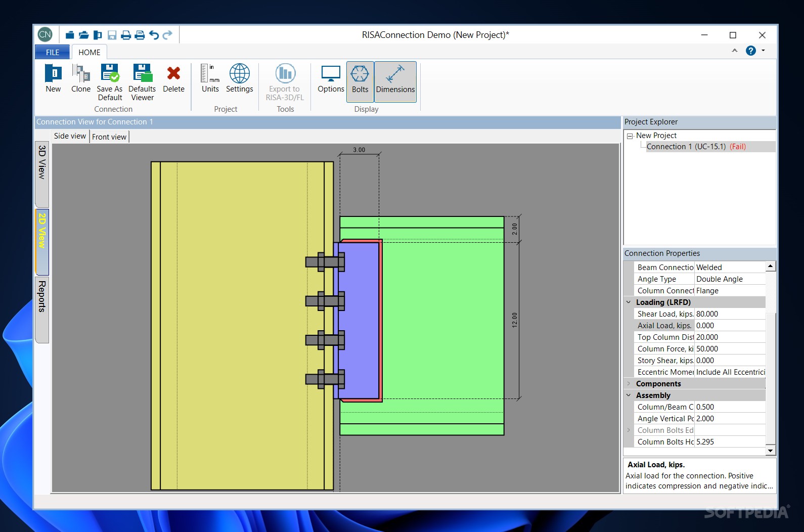Screen dimensions: 804x532
Task: Expand the Column Bolts Ed row
Action: [x=629, y=430]
